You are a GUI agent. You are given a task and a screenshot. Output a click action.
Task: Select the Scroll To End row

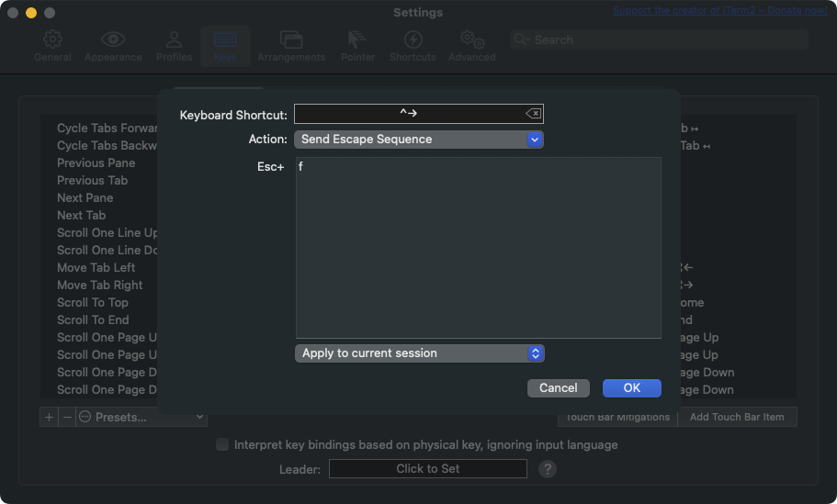point(93,319)
